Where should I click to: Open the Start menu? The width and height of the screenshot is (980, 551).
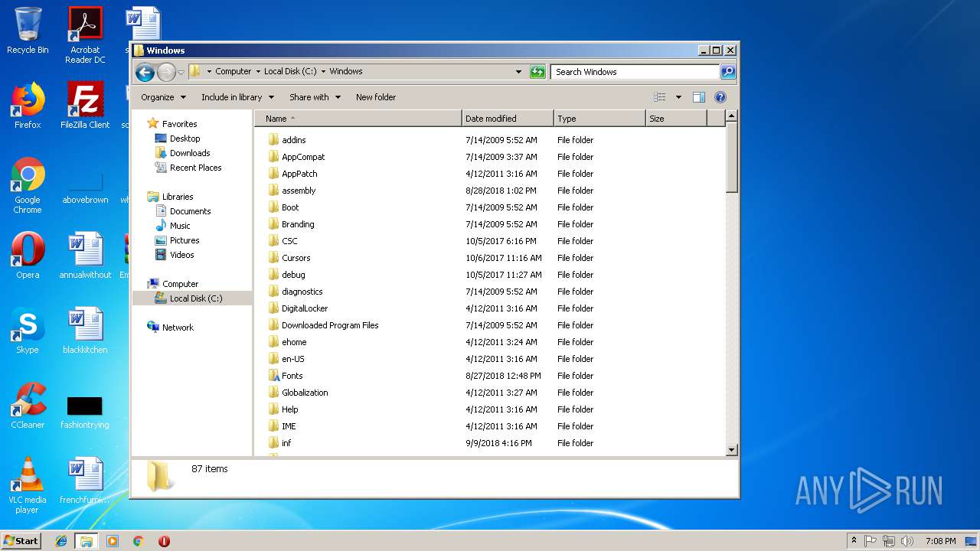[x=21, y=540]
